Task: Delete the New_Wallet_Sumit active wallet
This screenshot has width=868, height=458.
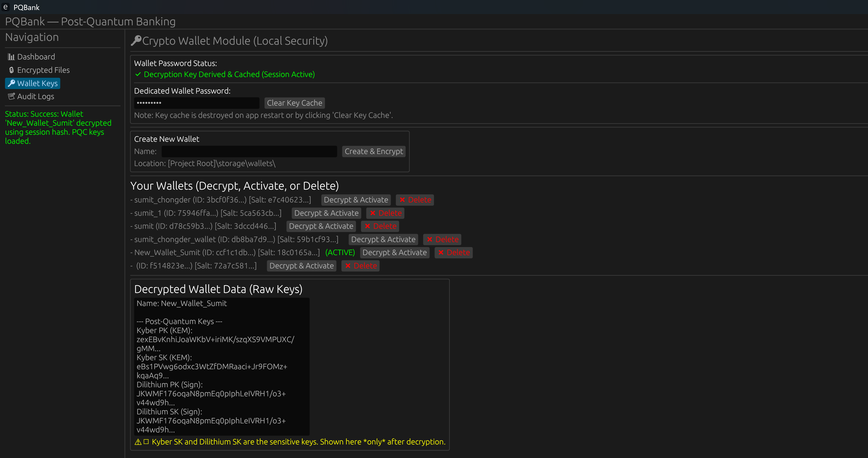Action: 453,252
